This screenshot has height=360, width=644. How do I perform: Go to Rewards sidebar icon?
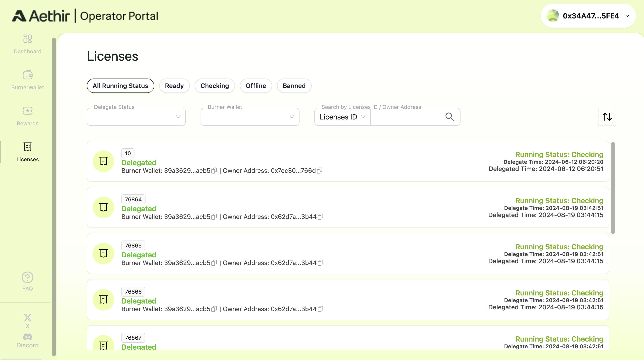[27, 111]
